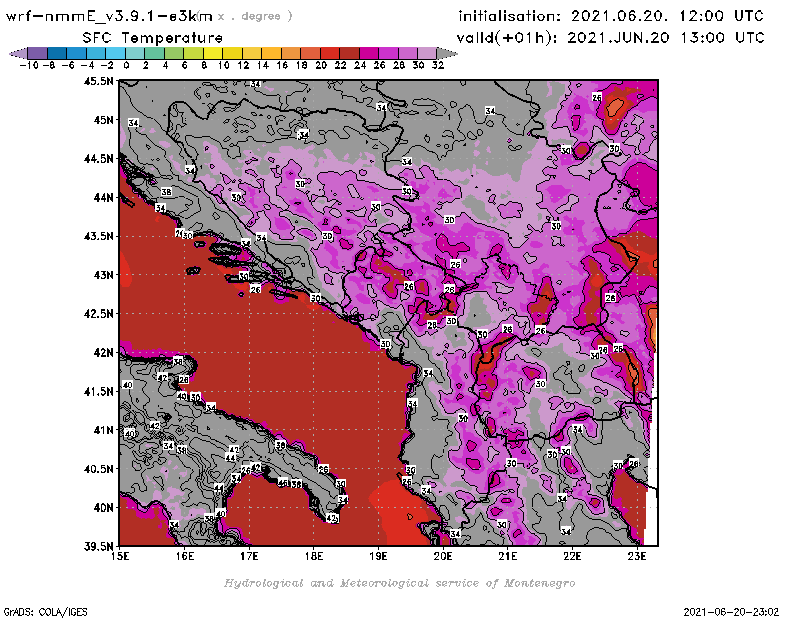
Task: Click the yellow legend swatch between 8 and 10
Action: [213, 53]
